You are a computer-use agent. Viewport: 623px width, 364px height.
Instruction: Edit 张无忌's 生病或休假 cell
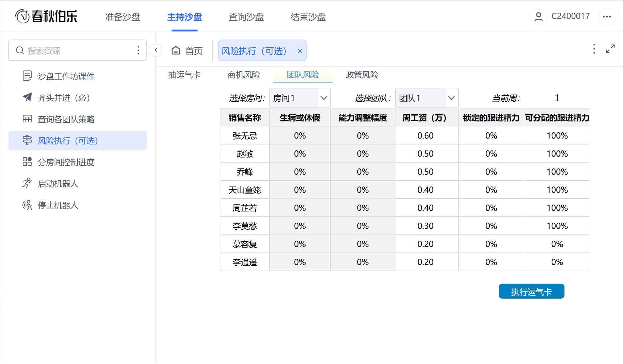pos(300,135)
